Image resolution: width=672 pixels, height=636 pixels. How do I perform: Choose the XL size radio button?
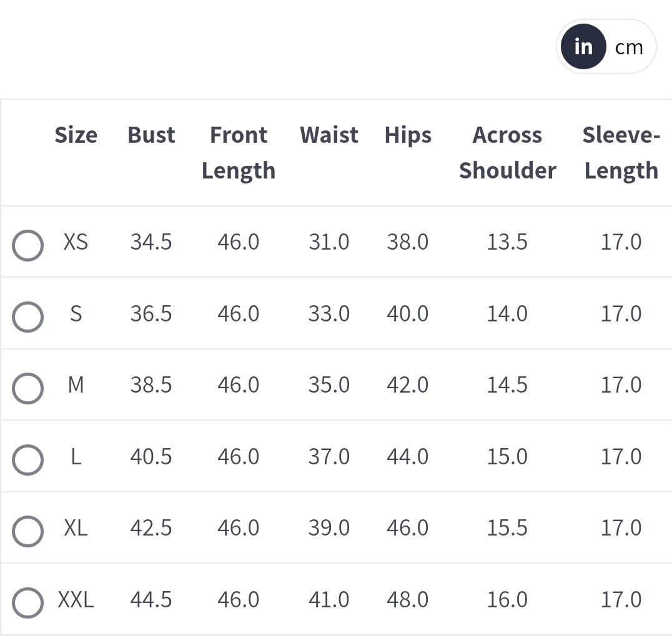tap(27, 531)
